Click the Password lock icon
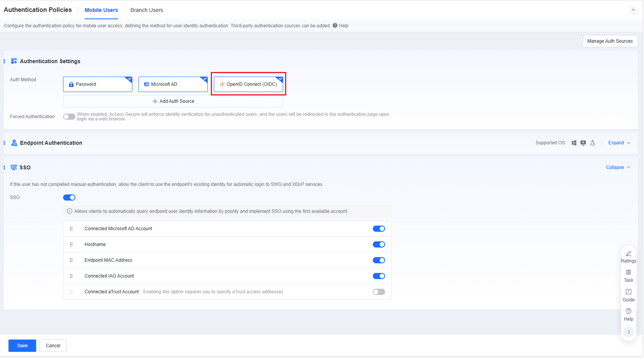Screen dimensions: 644x358 click(71, 84)
